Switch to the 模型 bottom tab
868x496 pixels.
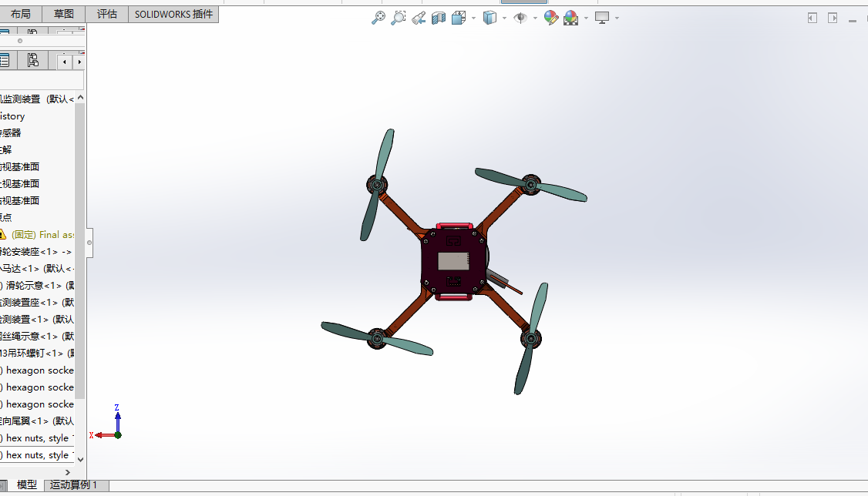coord(26,485)
